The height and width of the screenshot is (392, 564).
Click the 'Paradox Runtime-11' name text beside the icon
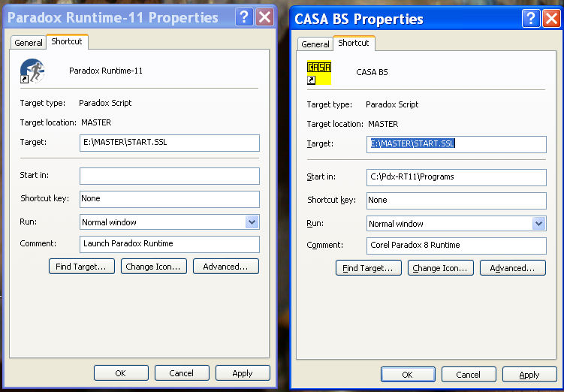point(106,71)
